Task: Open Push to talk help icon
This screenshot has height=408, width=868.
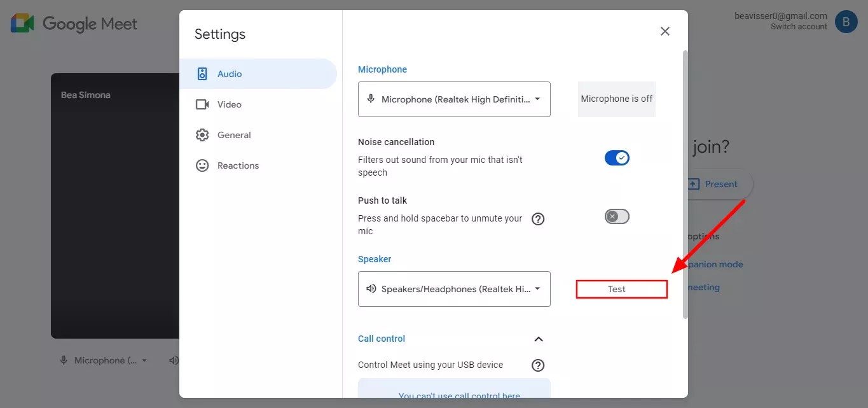Action: pos(538,219)
